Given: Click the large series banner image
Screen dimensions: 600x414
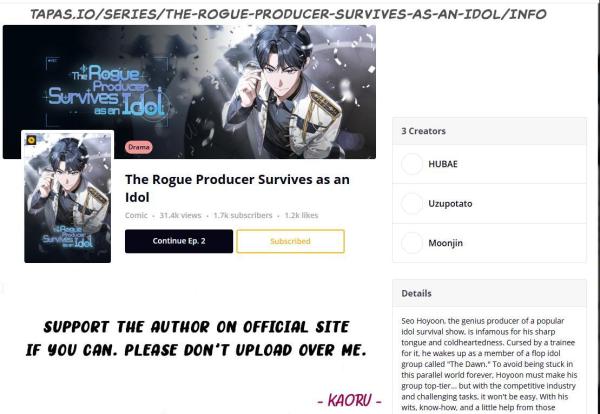Looking at the screenshot, I should click(189, 92).
